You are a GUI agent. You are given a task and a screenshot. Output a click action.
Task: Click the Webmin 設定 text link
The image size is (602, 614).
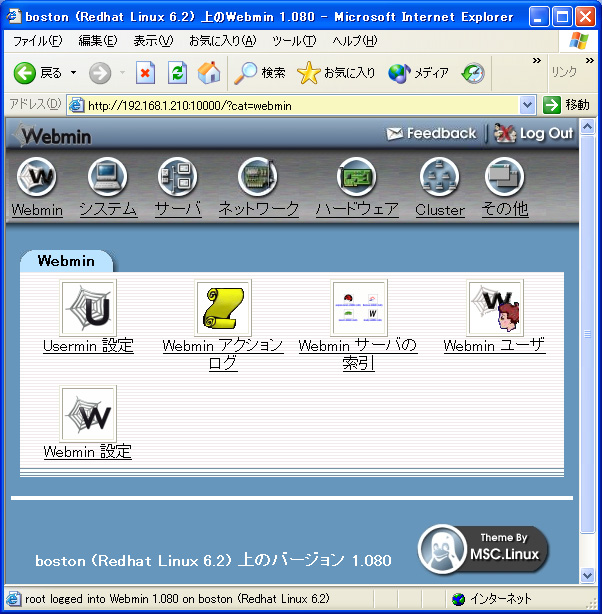(88, 451)
